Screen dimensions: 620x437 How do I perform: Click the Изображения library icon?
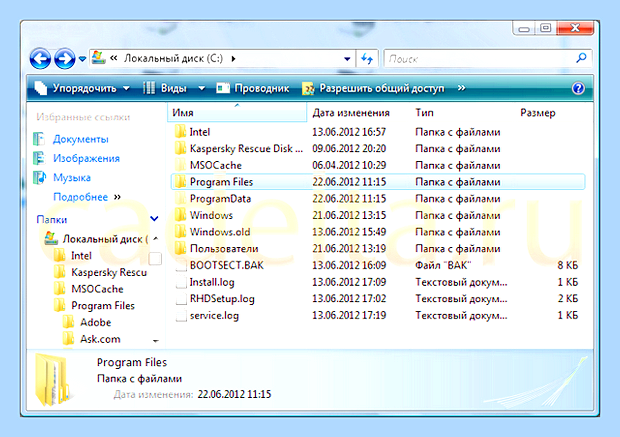coord(39,158)
